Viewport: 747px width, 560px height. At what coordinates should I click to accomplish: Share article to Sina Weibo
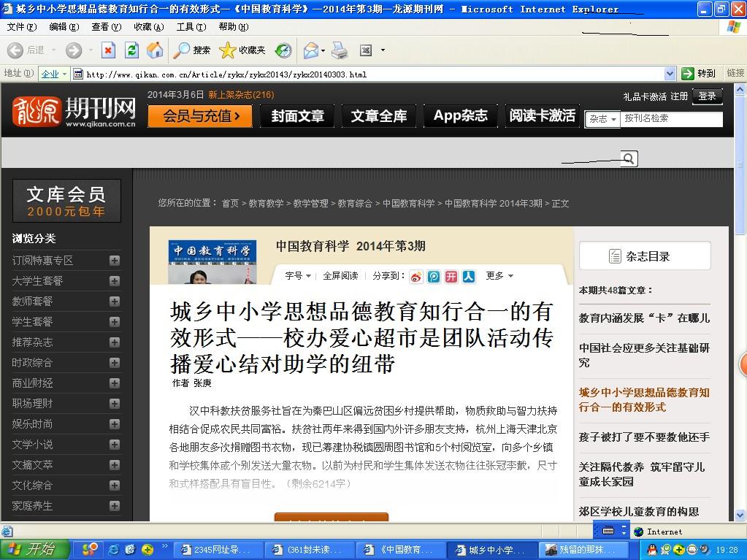[416, 276]
